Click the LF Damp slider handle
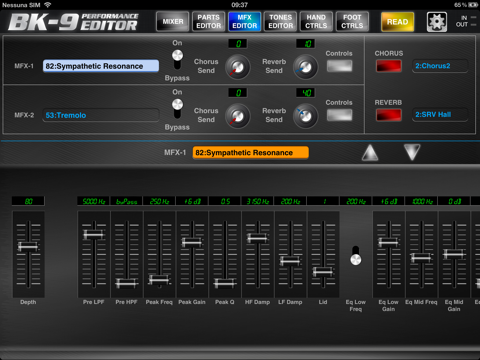 [x=290, y=260]
